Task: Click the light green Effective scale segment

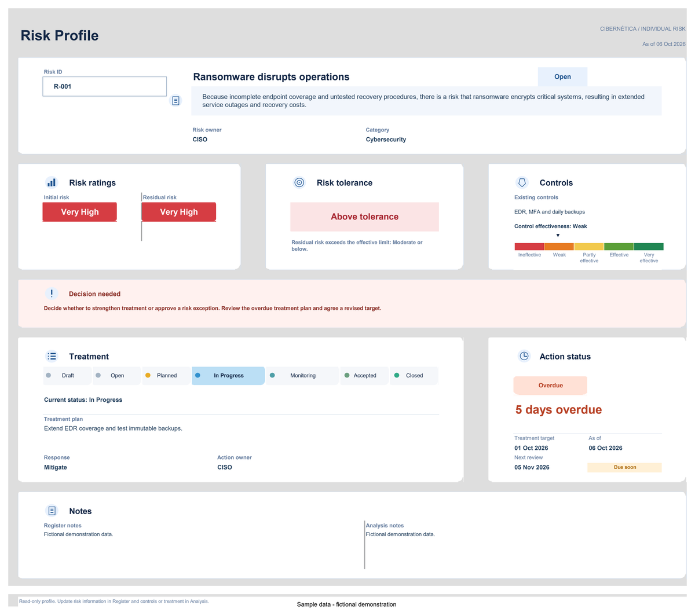Action: pos(619,247)
